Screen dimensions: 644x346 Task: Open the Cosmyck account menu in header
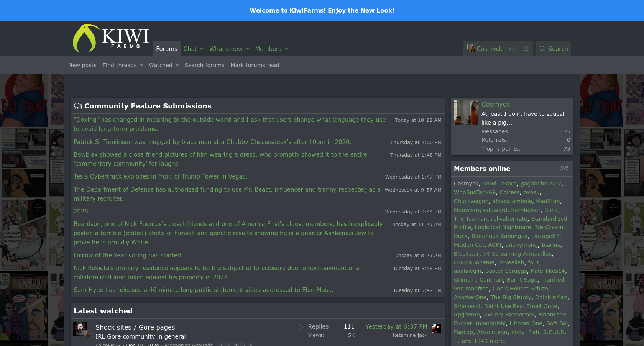(x=485, y=49)
